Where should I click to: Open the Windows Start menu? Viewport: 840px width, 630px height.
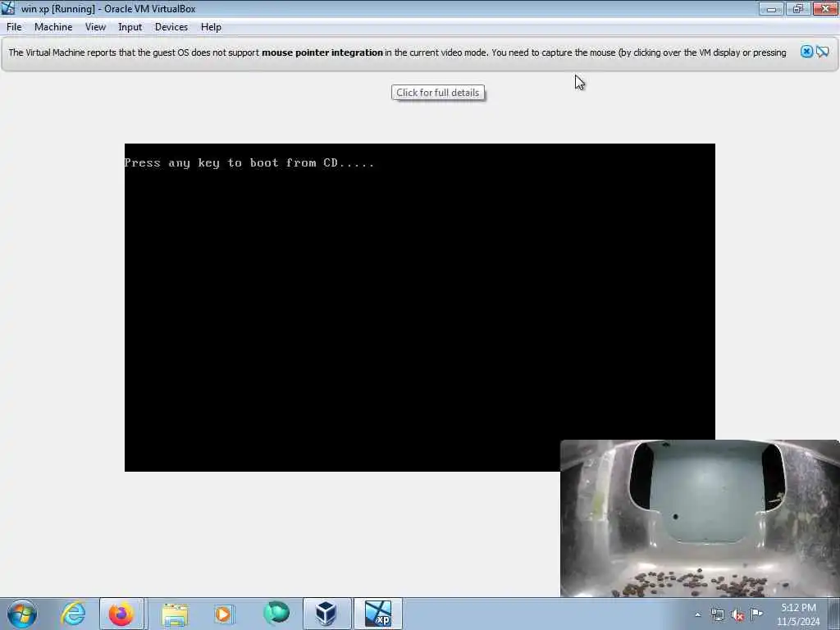21,614
